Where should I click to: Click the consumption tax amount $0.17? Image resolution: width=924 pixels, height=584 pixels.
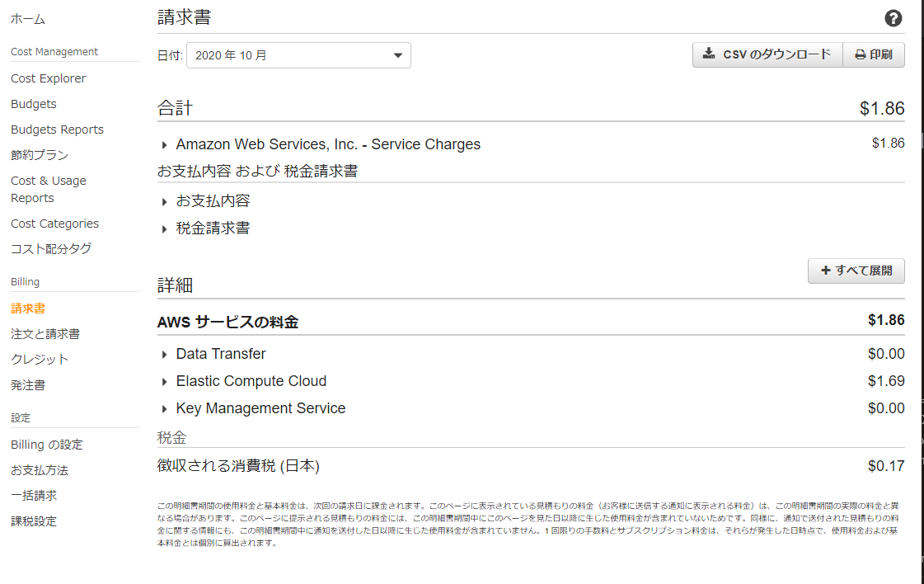(886, 466)
